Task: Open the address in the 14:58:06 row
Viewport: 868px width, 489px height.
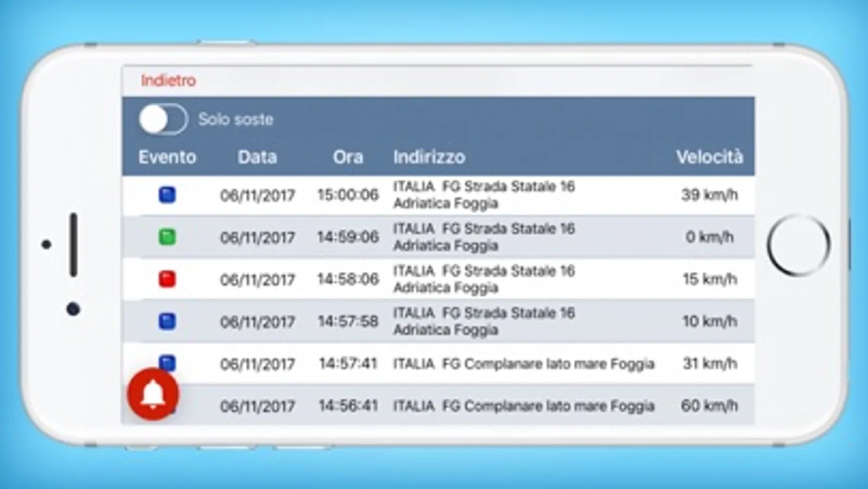Action: (x=484, y=279)
